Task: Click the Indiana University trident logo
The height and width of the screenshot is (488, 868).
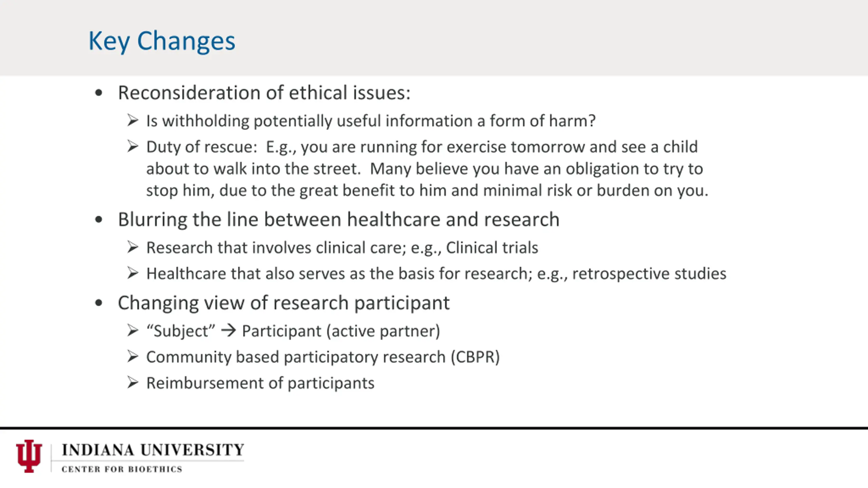Action: (29, 456)
